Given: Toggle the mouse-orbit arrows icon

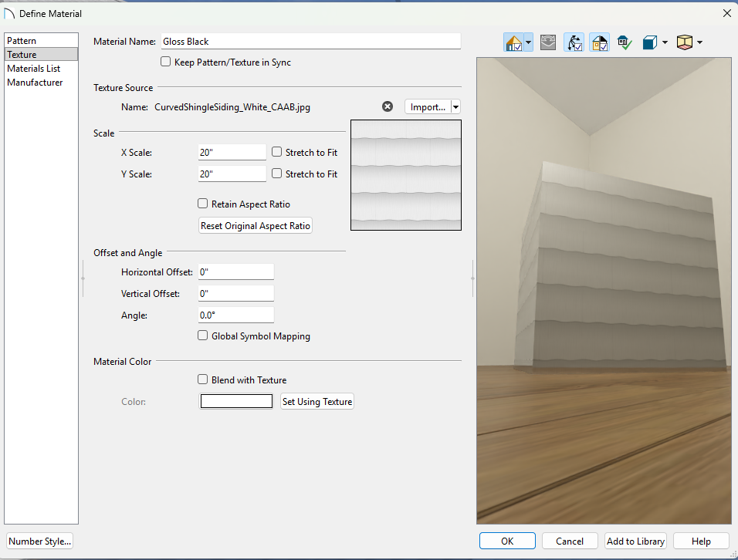Looking at the screenshot, I should (x=574, y=42).
